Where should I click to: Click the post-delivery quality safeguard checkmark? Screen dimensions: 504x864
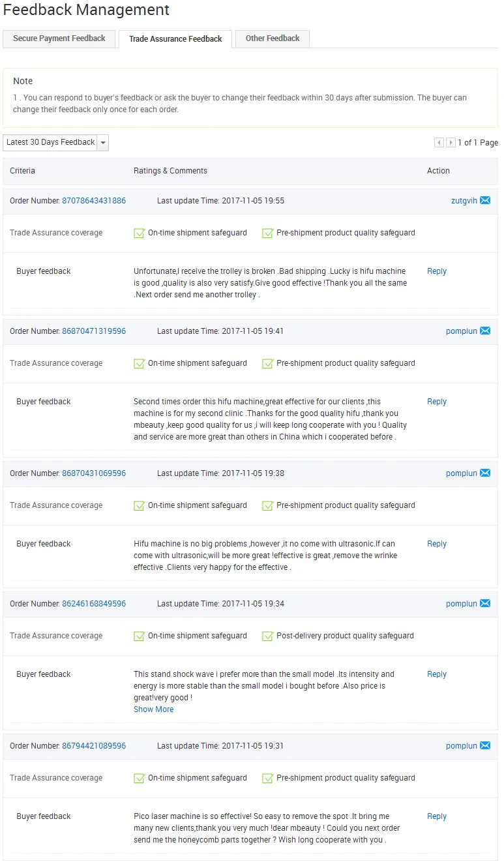267,636
